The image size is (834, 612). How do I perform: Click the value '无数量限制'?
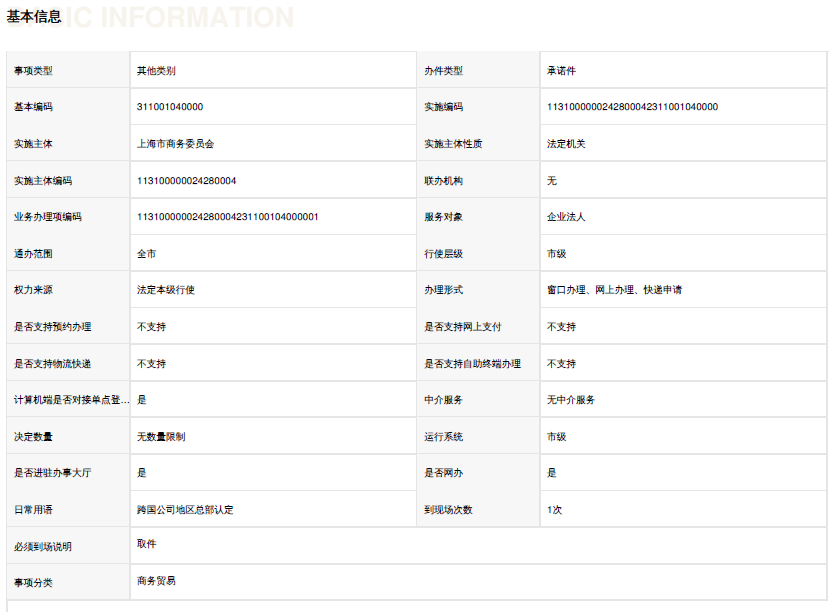161,437
